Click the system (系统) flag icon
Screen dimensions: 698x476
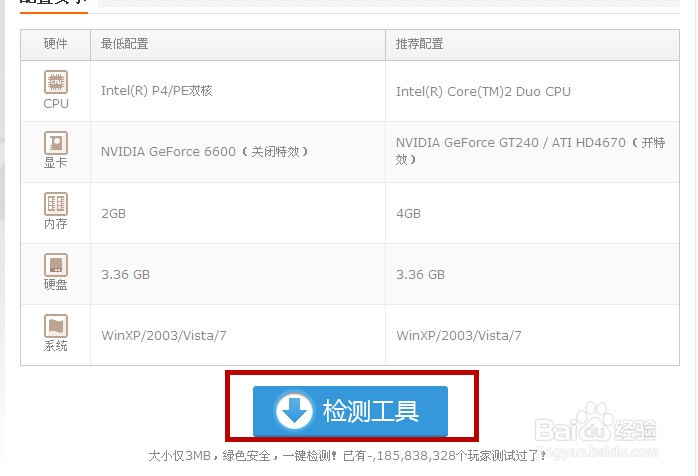click(x=56, y=326)
